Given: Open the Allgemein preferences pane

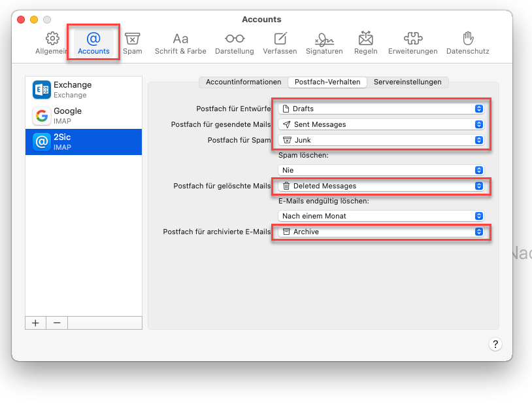Looking at the screenshot, I should 52,43.
